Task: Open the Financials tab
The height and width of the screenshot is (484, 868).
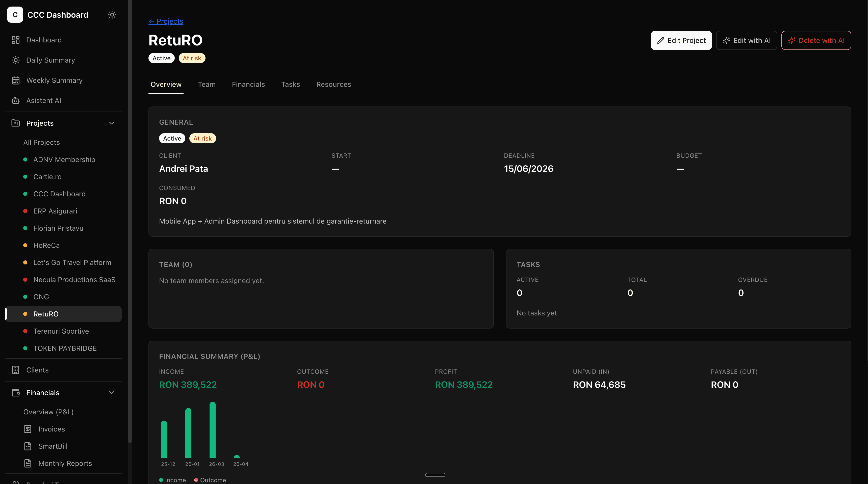Action: pos(248,84)
